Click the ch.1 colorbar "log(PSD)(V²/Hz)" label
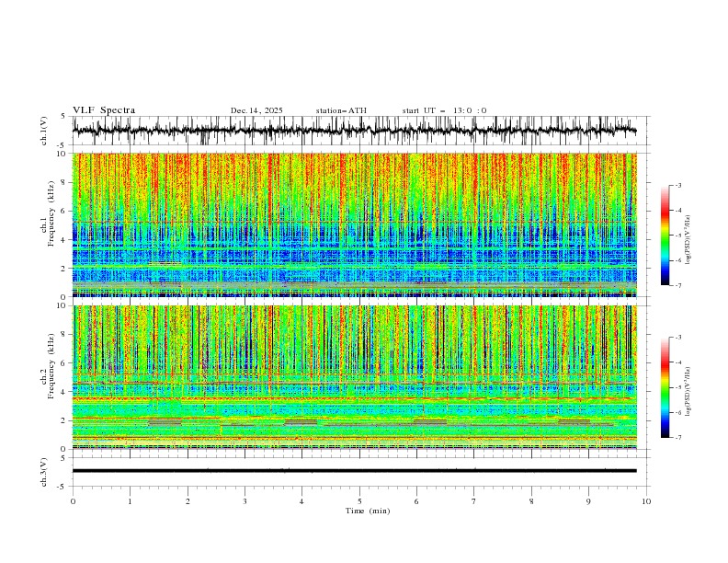Viewport: 728px width, 563px height. [x=688, y=240]
